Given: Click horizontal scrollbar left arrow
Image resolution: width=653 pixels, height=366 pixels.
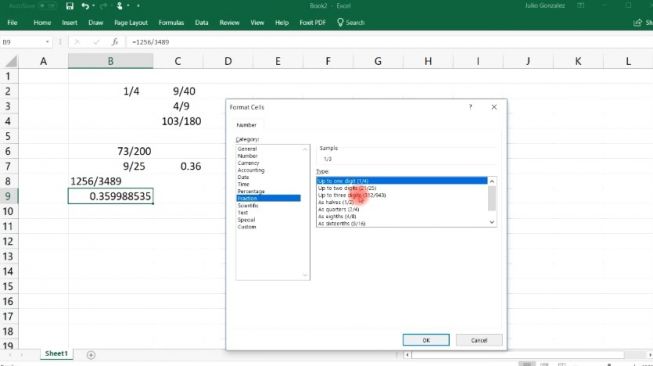Looking at the screenshot, I should tap(407, 355).
